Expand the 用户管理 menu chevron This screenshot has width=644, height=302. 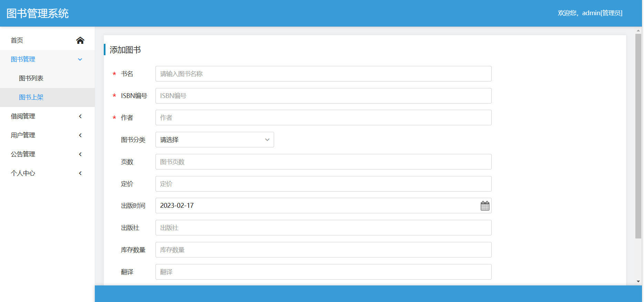click(80, 135)
